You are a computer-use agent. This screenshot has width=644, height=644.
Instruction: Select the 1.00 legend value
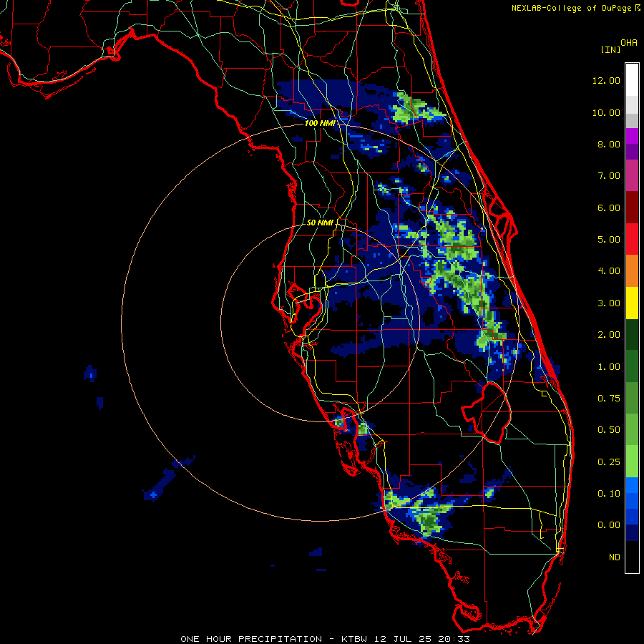(609, 367)
